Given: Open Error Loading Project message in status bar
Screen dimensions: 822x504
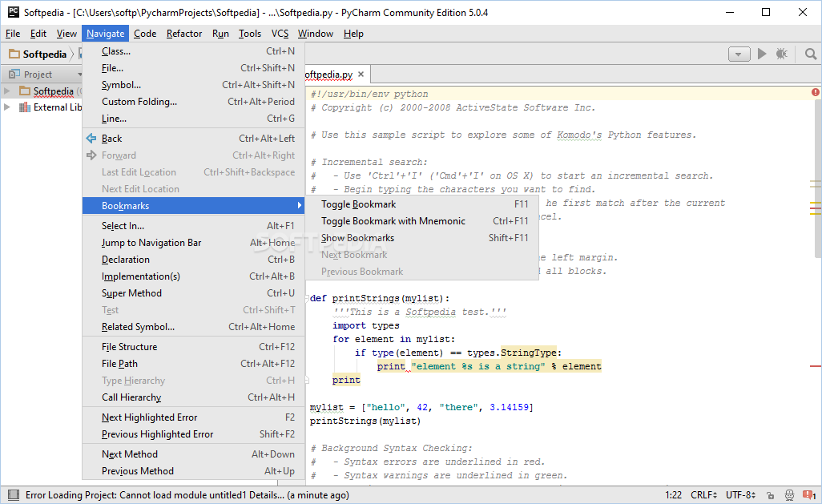Looking at the screenshot, I should (x=187, y=495).
